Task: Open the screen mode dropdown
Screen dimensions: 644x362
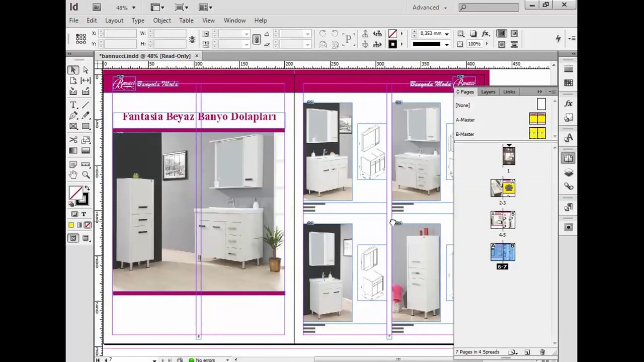Action: 182,8
